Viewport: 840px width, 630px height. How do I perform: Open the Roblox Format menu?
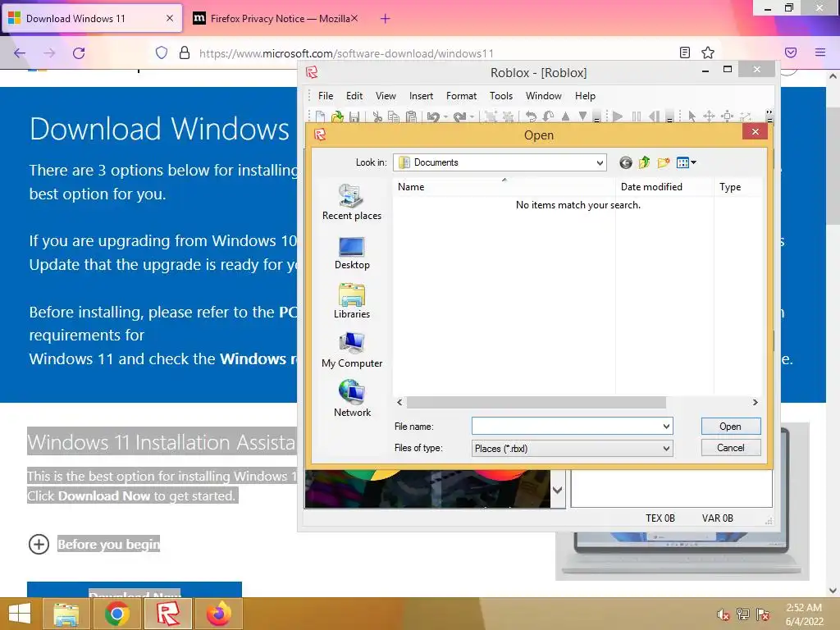click(x=461, y=96)
